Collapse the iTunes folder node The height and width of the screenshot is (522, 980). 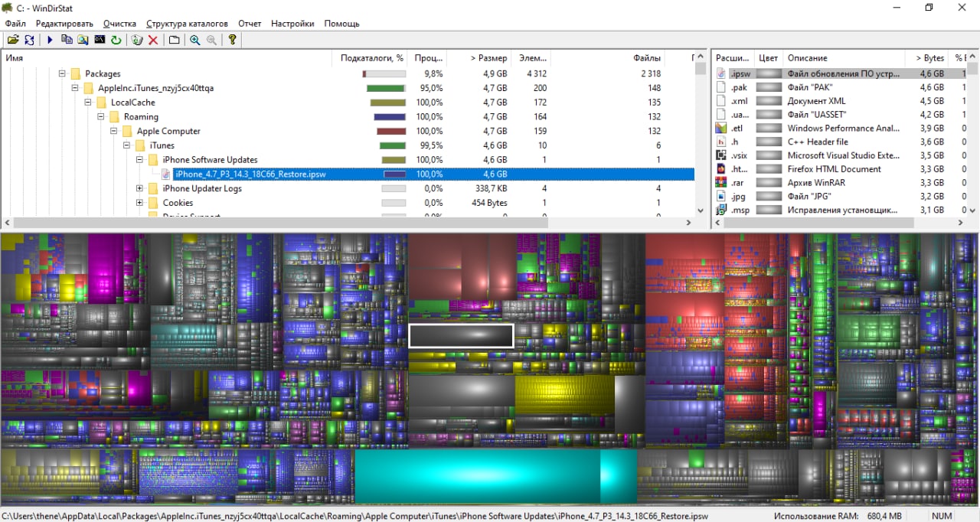coord(127,145)
